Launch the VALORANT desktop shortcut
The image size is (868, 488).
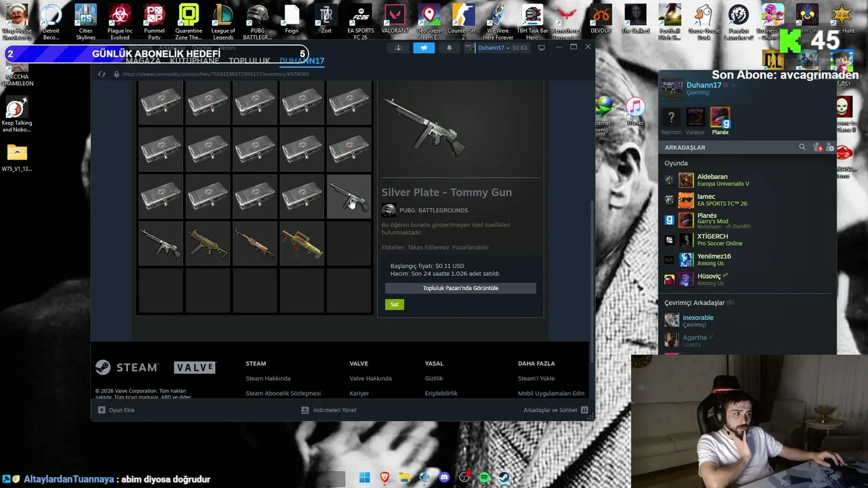pos(395,19)
